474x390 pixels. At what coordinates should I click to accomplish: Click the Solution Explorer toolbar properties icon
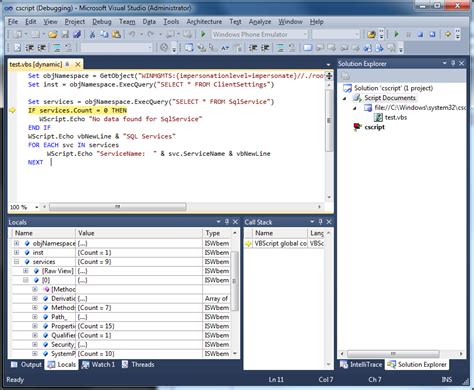[x=346, y=76]
